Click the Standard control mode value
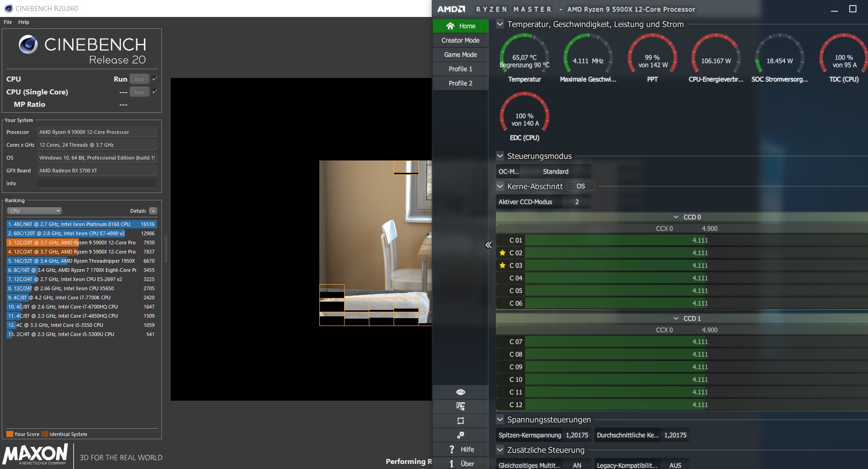This screenshot has height=469, width=868. pos(556,171)
